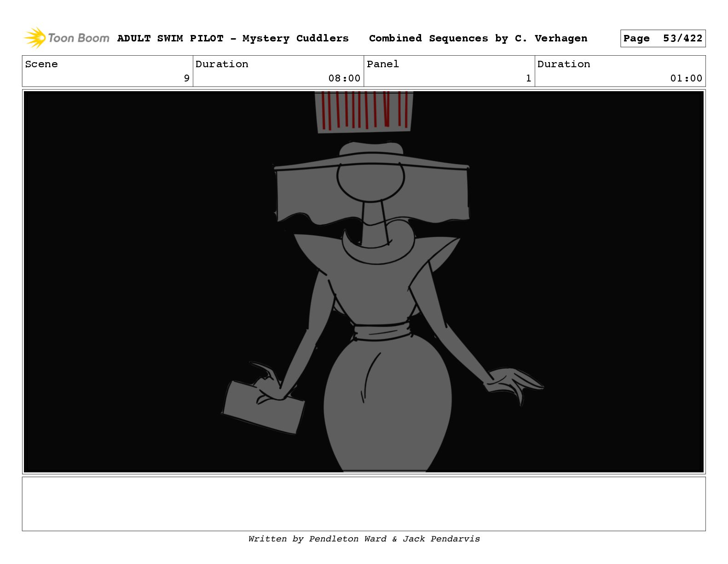
Task: Click the 'Scene' header label
Action: tap(41, 64)
